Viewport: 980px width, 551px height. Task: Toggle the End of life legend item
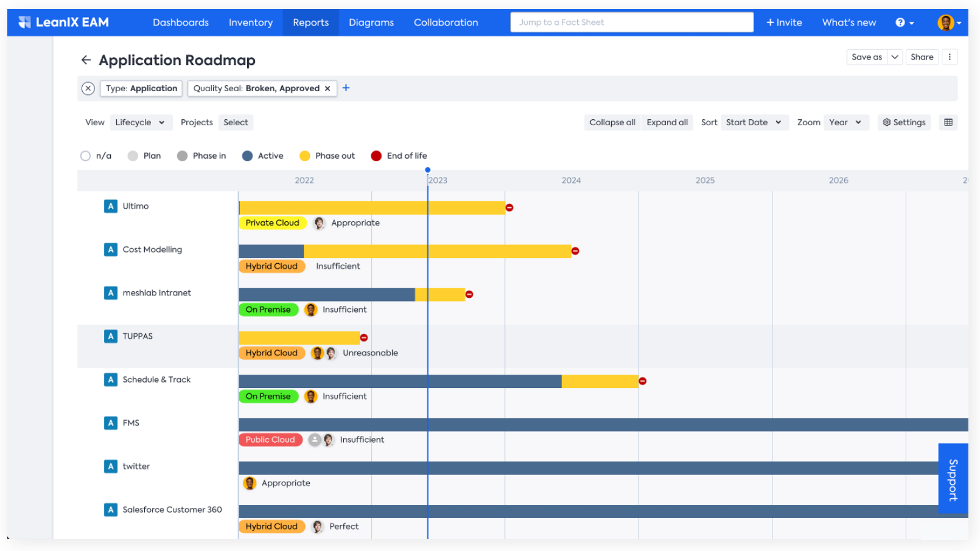click(x=399, y=156)
